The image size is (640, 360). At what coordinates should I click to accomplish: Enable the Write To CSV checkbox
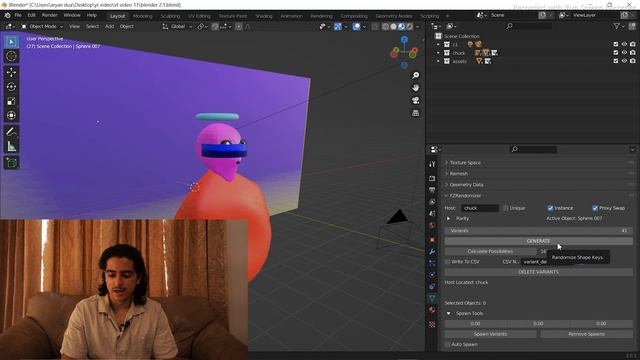pyautogui.click(x=448, y=262)
